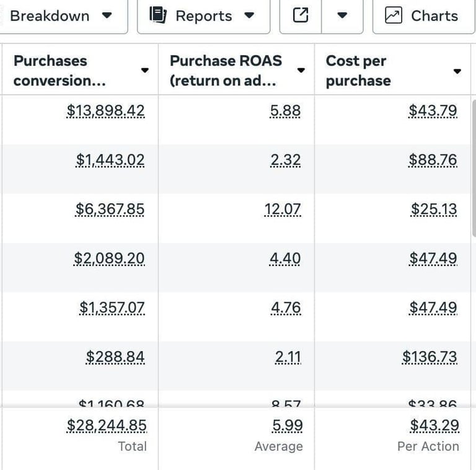Click the Charts line graph icon
Viewport: 476px width, 470px height.
click(394, 16)
